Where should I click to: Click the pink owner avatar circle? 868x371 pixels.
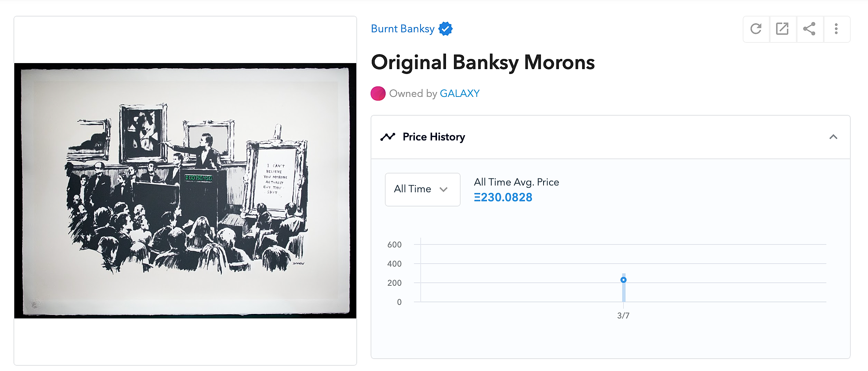378,94
